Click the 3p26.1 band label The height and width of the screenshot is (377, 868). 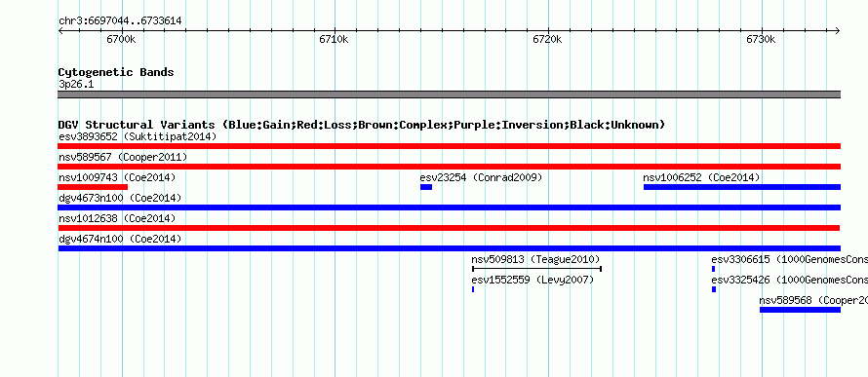pos(76,85)
